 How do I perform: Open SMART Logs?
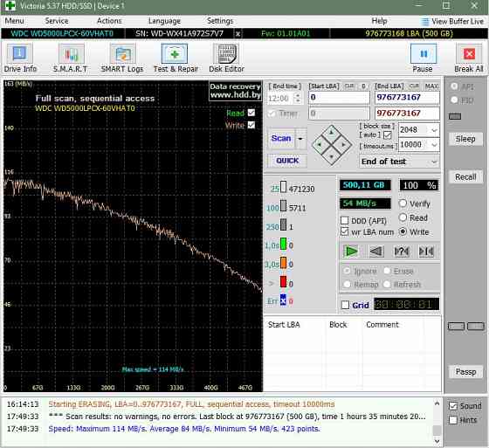pyautogui.click(x=122, y=58)
